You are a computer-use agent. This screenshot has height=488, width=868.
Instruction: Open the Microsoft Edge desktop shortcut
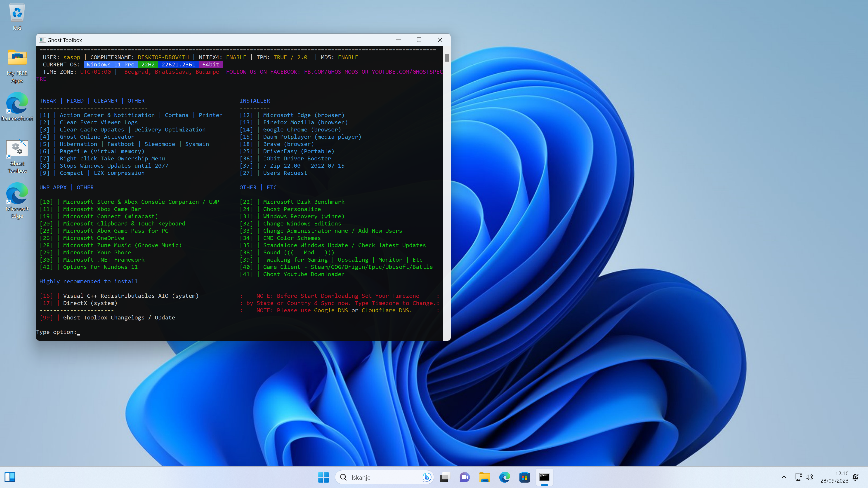click(17, 201)
